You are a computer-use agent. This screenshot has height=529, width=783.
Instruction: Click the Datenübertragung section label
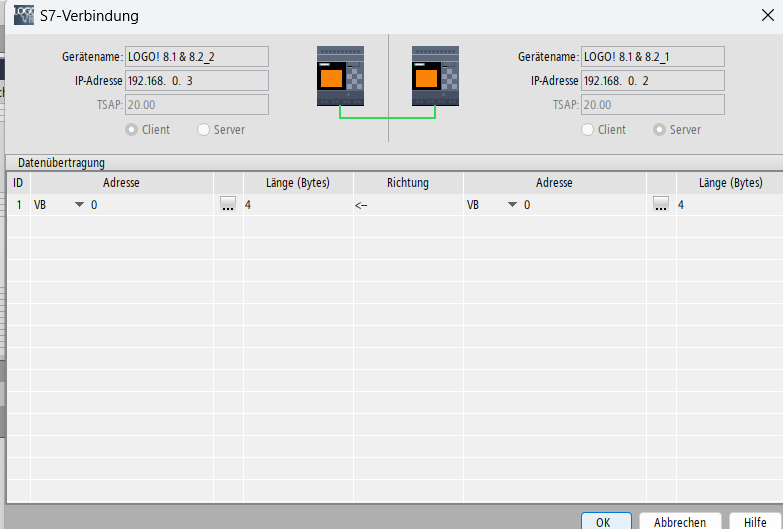click(x=61, y=163)
